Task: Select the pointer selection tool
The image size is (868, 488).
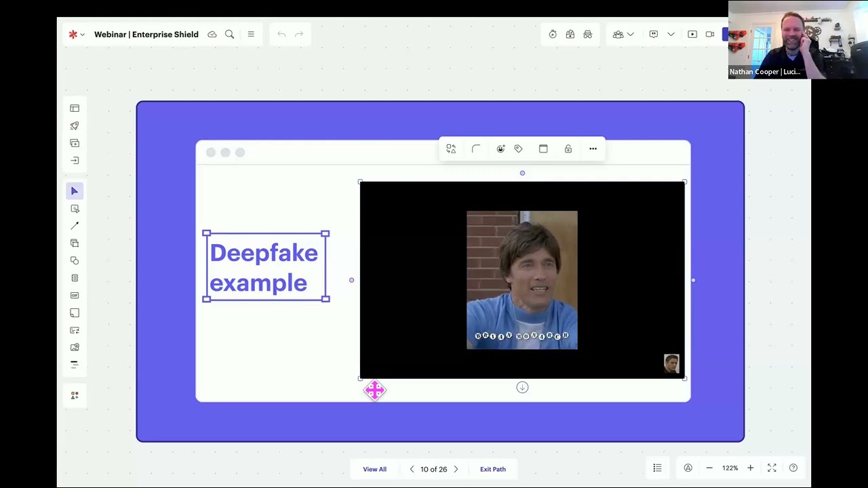Action: point(75,191)
